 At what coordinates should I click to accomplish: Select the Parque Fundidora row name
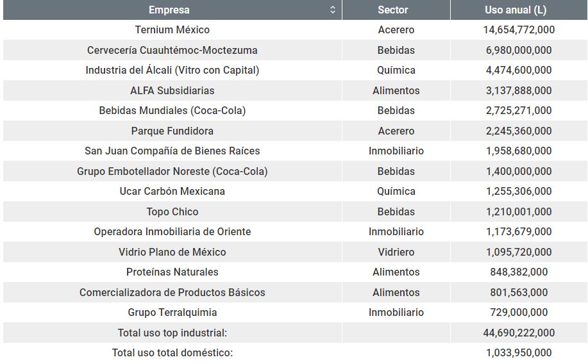point(172,131)
